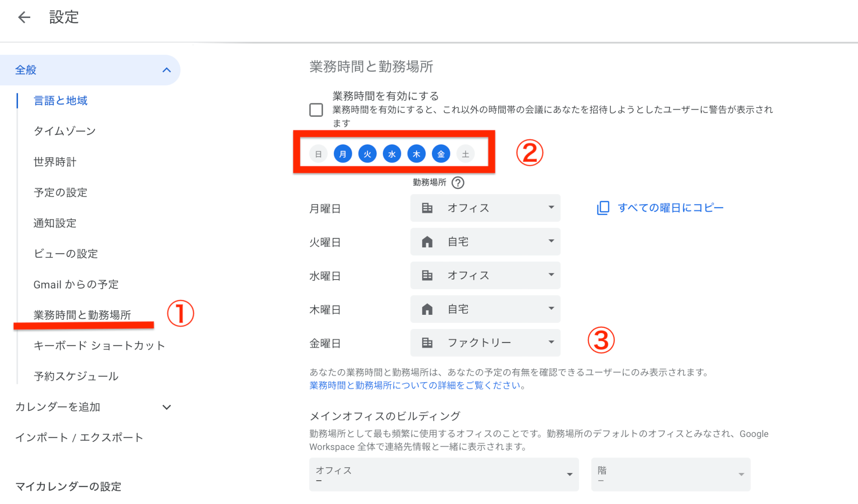Disable Friday (金) as a working day
Viewport: 858px width, 504px height.
441,153
